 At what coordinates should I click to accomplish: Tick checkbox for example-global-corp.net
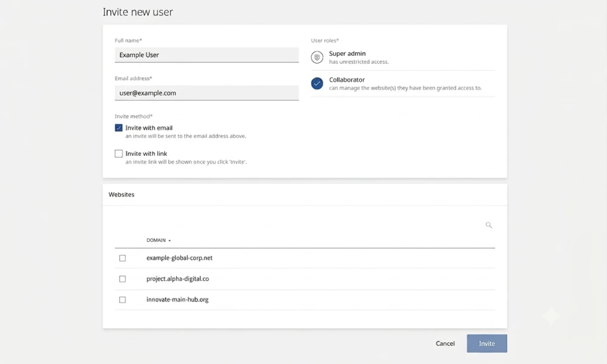123,258
